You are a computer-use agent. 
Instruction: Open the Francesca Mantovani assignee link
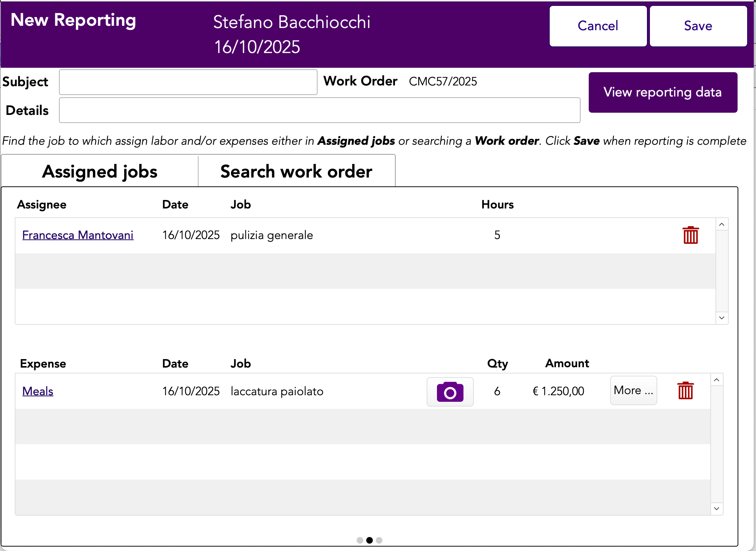[78, 235]
